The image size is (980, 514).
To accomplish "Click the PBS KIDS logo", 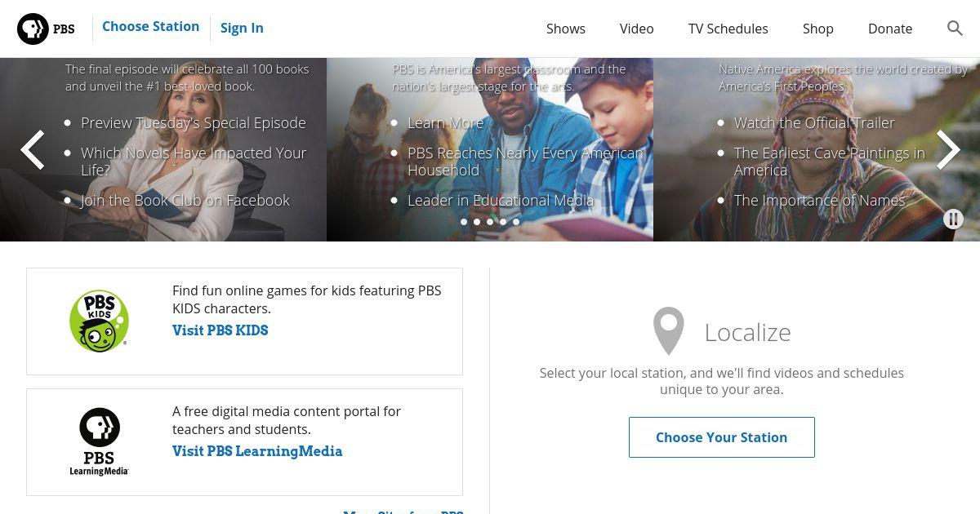I will click(99, 321).
